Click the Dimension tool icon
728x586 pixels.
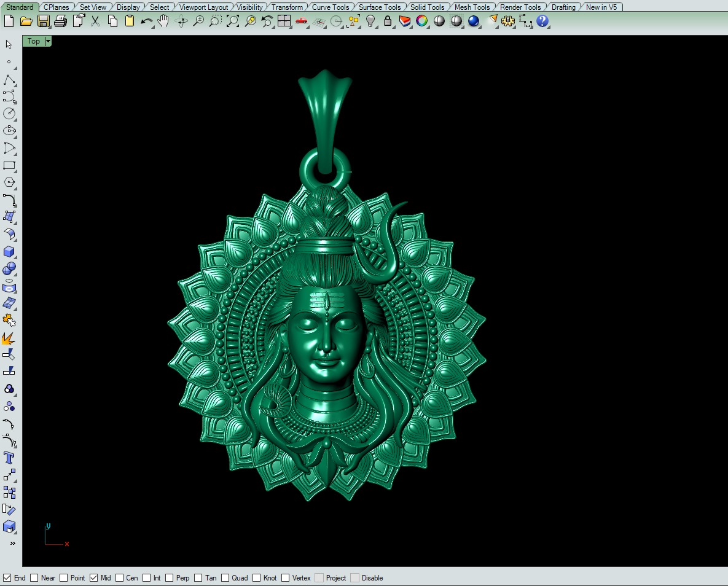[525, 21]
